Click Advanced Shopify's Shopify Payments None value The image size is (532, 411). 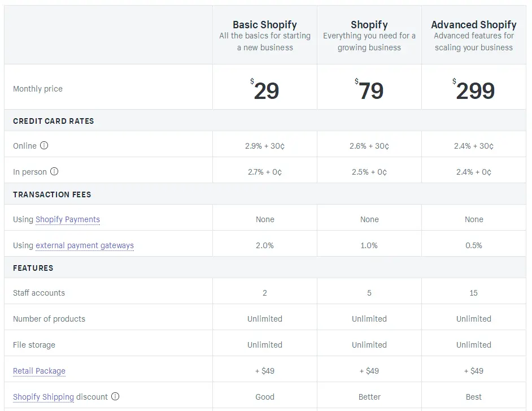(474, 219)
